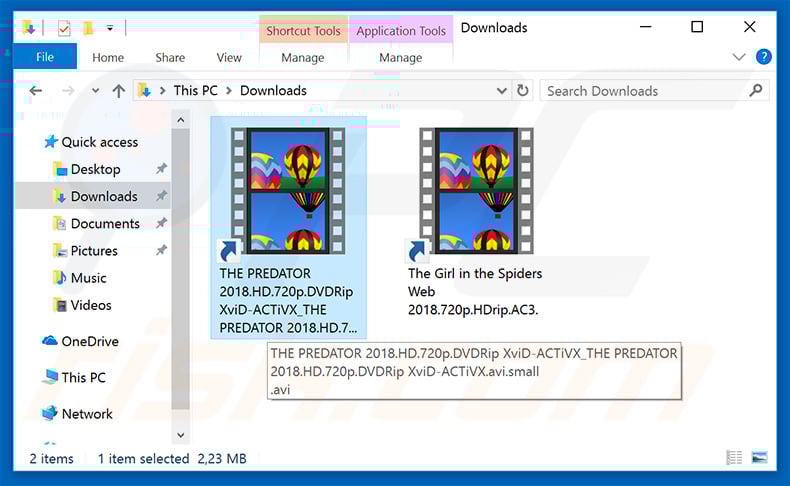Click the Shortcut Tools contextual header
Screen dimensions: 790x486
point(303,31)
